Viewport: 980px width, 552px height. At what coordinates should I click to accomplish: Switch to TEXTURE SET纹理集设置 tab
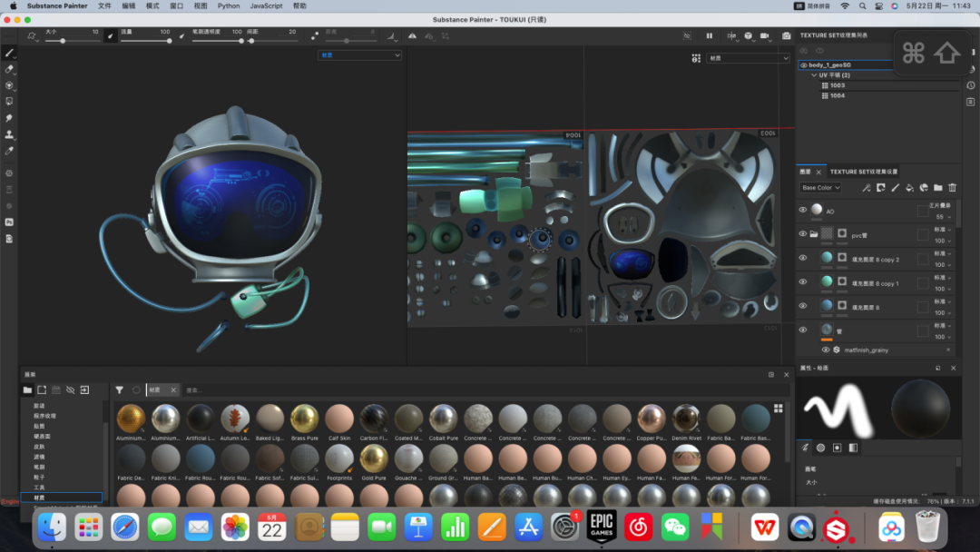[863, 172]
